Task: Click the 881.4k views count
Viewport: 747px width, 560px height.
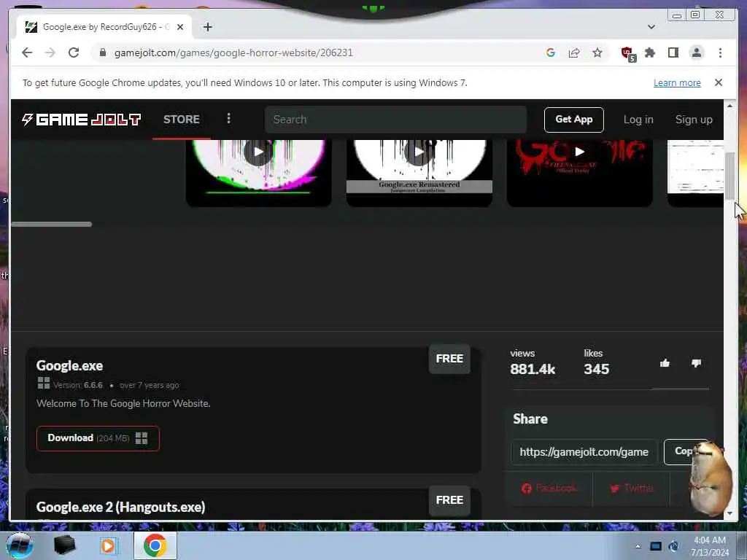Action: point(532,369)
